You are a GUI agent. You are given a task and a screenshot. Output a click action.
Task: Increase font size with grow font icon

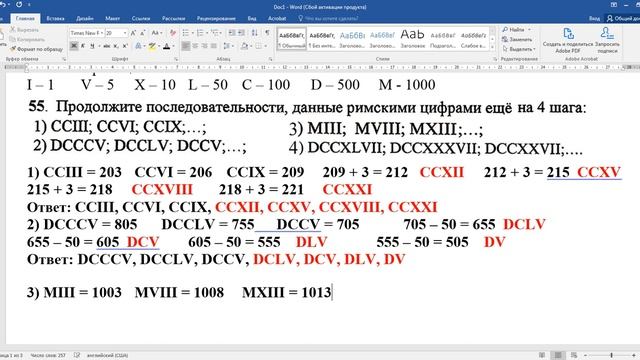tap(133, 33)
